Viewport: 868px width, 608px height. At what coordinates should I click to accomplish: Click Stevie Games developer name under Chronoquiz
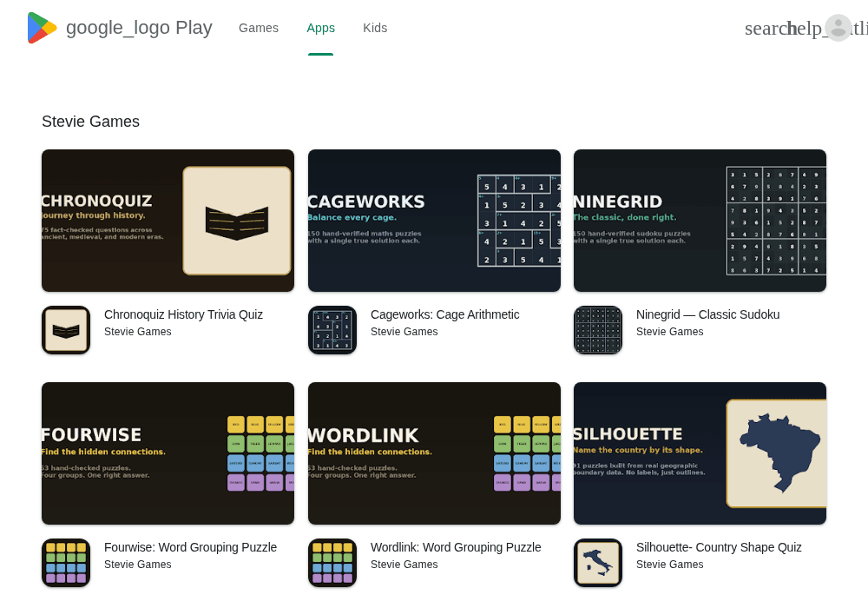(x=138, y=332)
